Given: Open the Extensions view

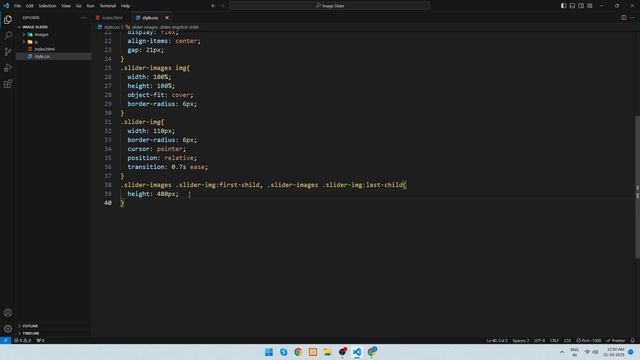Looking at the screenshot, I should tap(8, 84).
